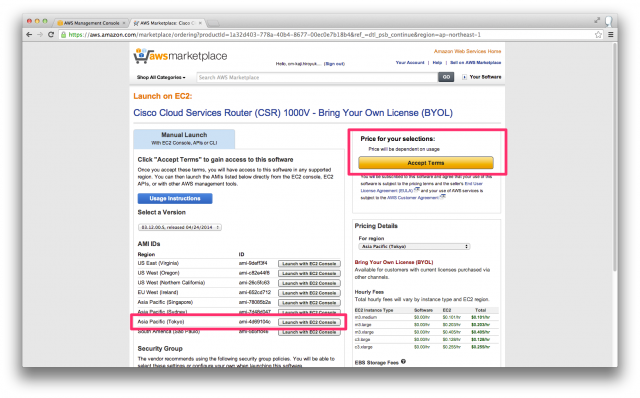640x398 pixels.
Task: Click the browser forward arrow
Action: point(40,35)
